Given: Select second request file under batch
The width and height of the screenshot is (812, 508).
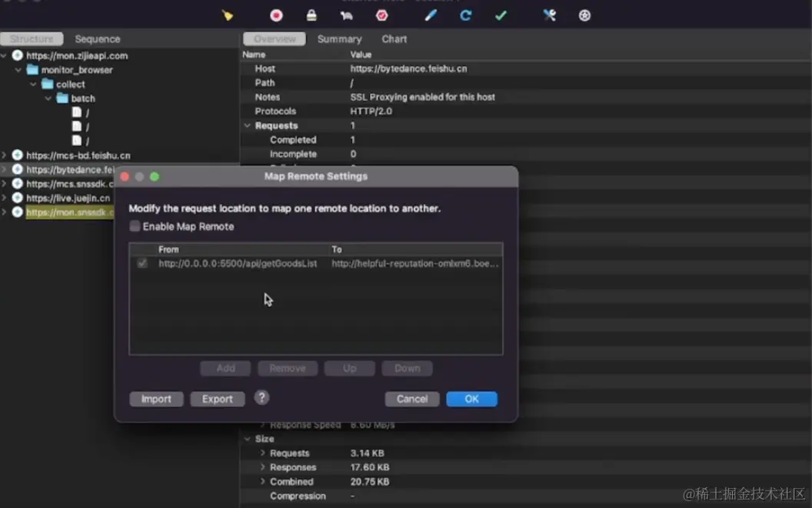Looking at the screenshot, I should tap(77, 126).
